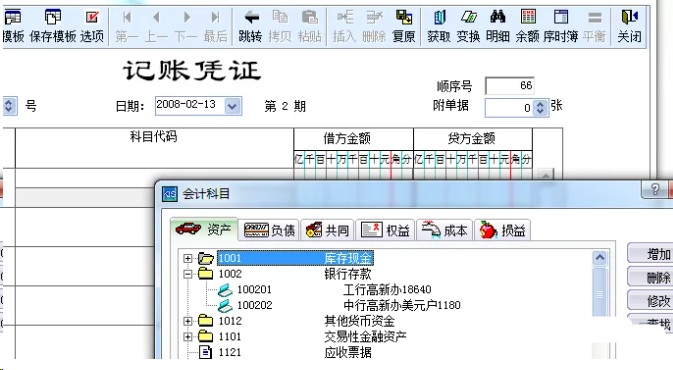The width and height of the screenshot is (673, 370).
Task: Click the 增加 add account button
Action: tap(650, 254)
